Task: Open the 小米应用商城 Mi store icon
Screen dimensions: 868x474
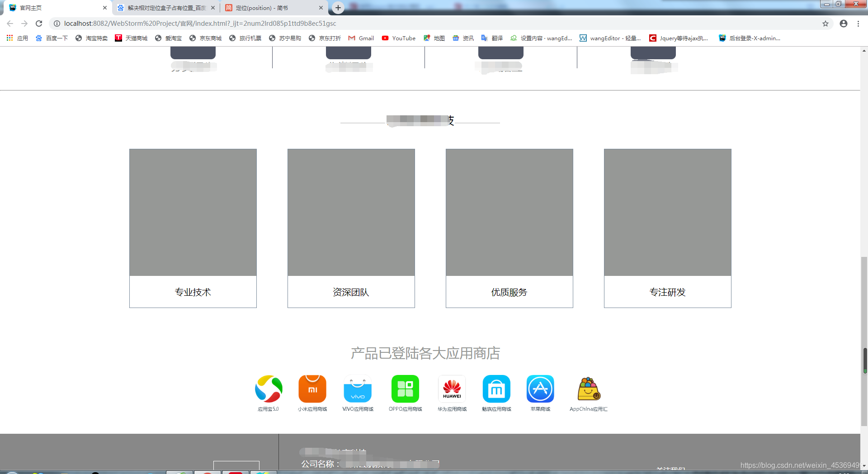Action: pyautogui.click(x=312, y=389)
